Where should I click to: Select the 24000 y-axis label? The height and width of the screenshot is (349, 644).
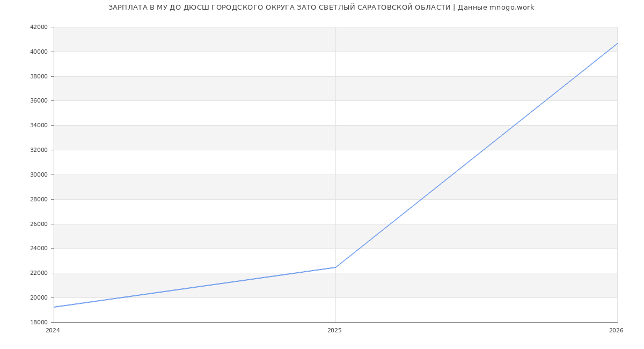coord(40,249)
